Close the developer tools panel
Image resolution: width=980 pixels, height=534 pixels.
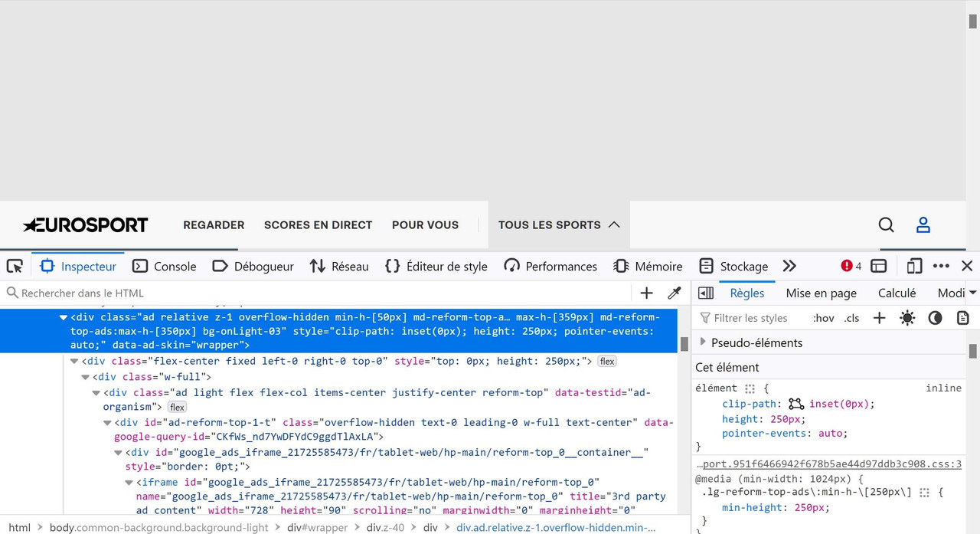tap(967, 266)
